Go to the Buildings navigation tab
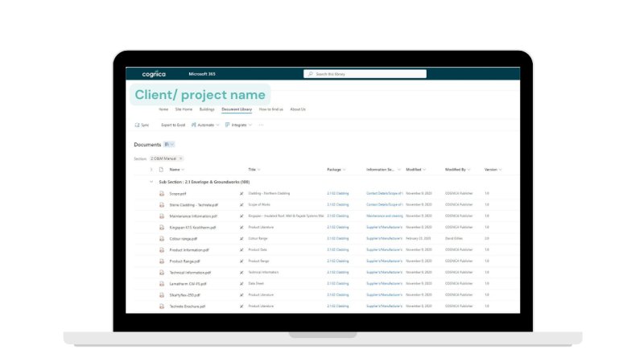The width and height of the screenshot is (644, 362). pyautogui.click(x=207, y=109)
